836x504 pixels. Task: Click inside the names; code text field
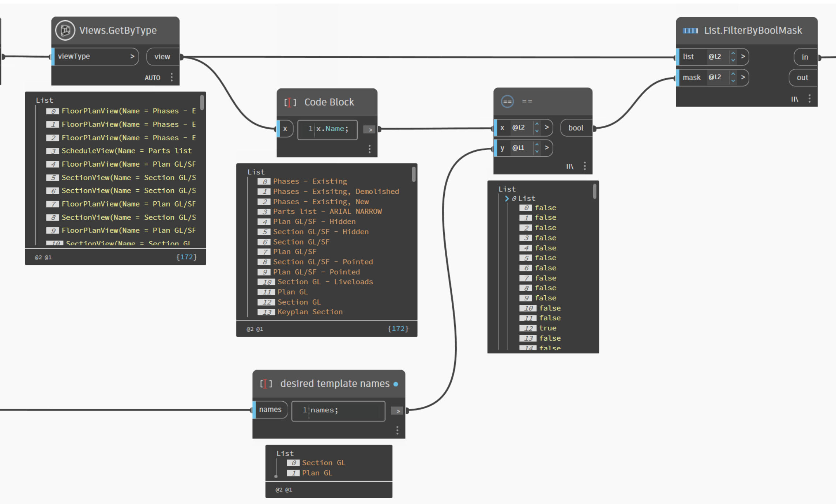[x=338, y=410]
